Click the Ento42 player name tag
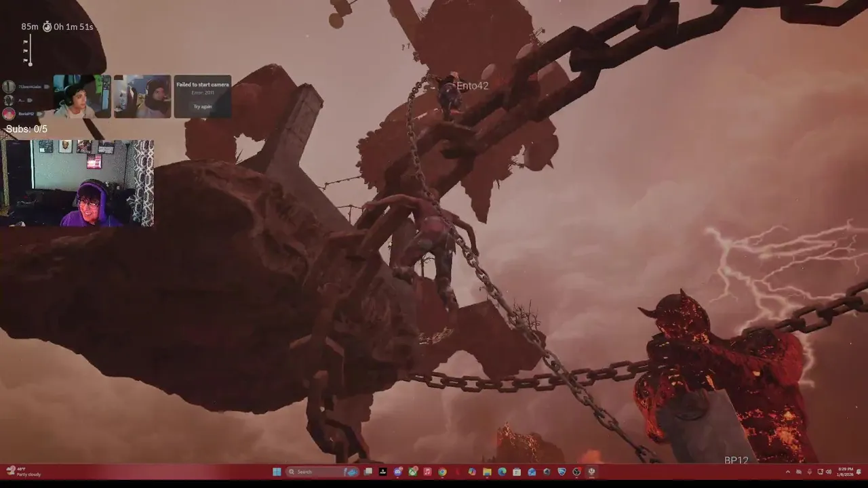Screen dimensions: 868x488 (x=473, y=86)
